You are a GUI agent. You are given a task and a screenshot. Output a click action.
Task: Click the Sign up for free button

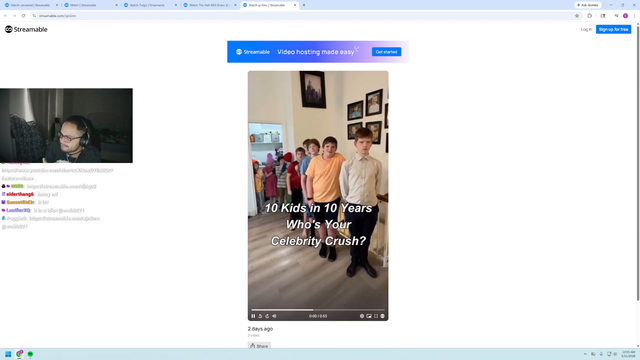tap(613, 29)
